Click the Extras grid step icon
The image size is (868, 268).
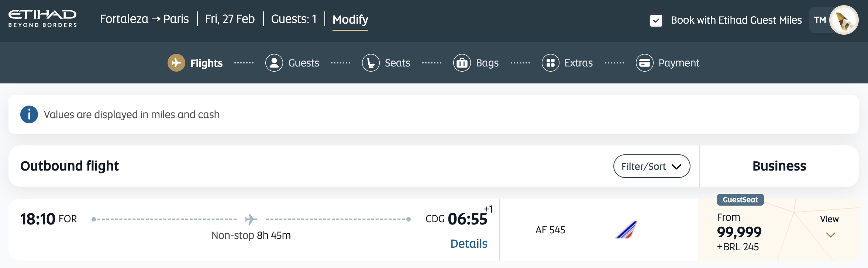coord(550,63)
